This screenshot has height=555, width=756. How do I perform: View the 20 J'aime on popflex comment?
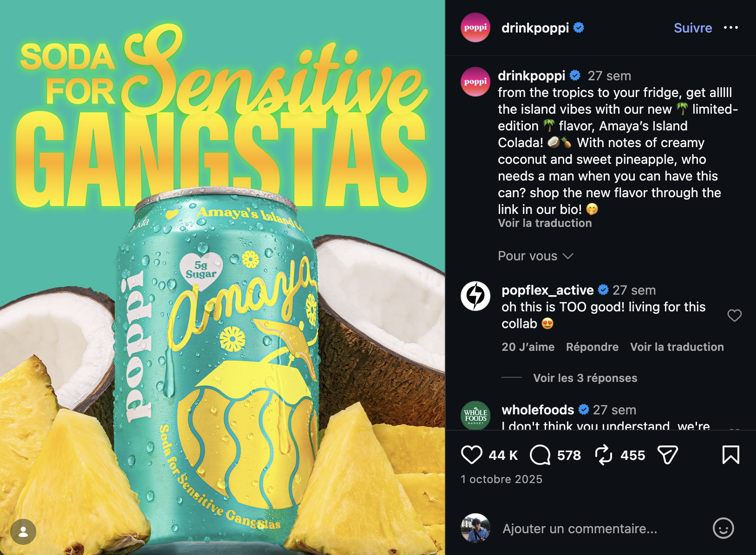[x=528, y=347]
